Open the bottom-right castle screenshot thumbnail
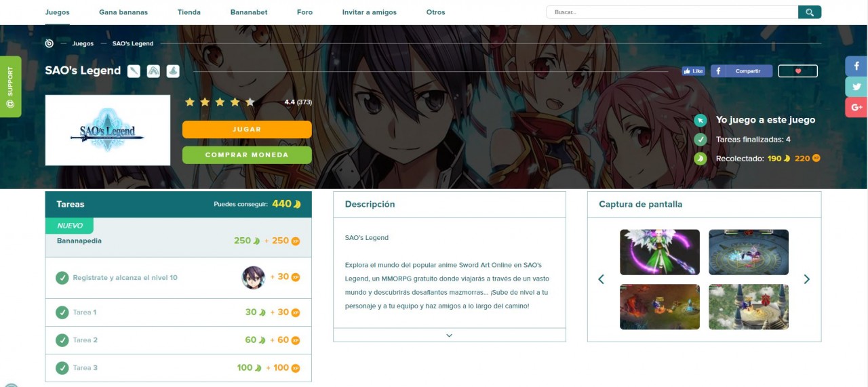This screenshot has height=387, width=868. 749,307
